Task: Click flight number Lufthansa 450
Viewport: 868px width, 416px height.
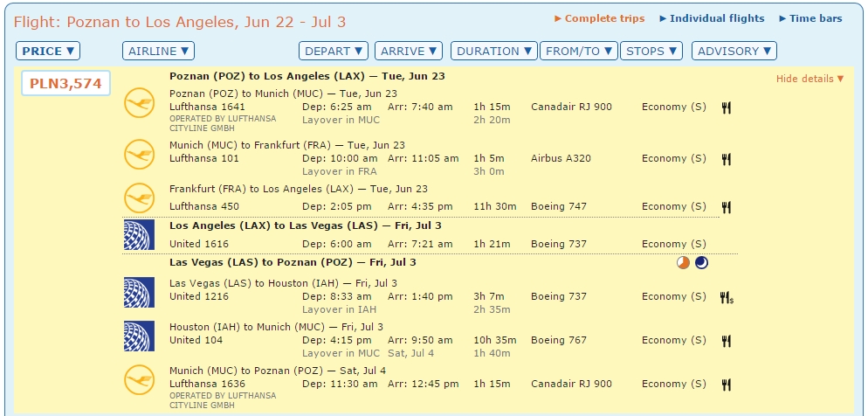Action: coord(204,206)
